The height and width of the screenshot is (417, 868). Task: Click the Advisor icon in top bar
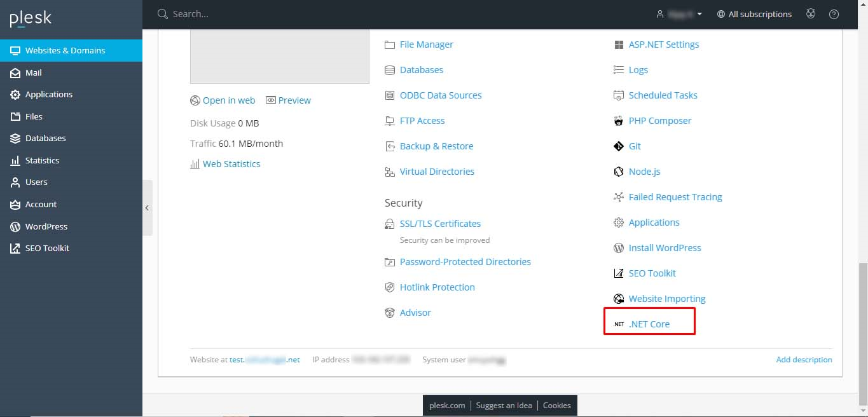810,13
